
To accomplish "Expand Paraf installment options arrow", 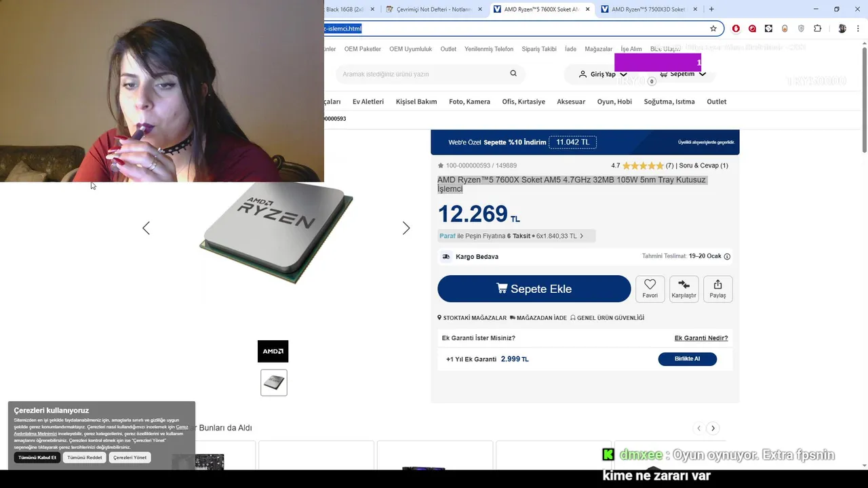I will click(x=581, y=236).
